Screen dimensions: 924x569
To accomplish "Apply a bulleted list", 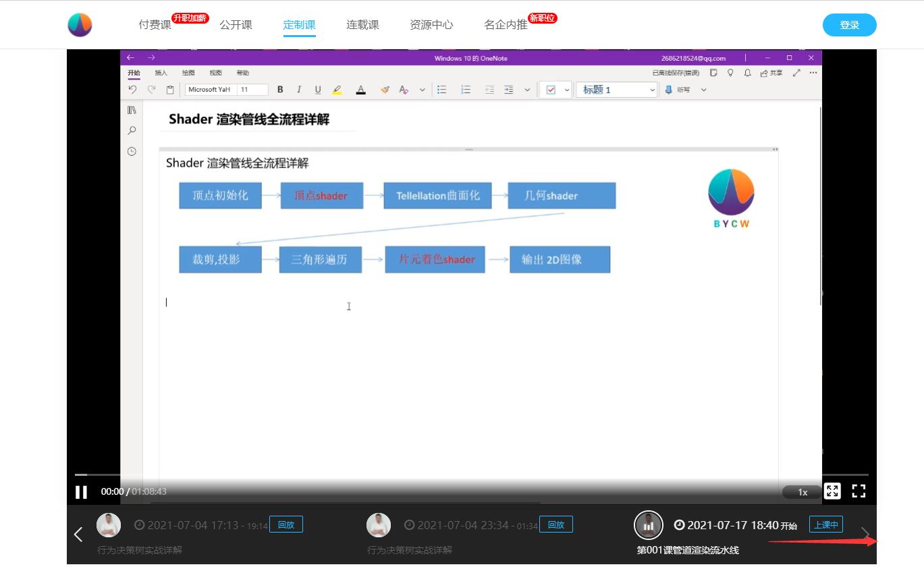I will click(x=442, y=90).
